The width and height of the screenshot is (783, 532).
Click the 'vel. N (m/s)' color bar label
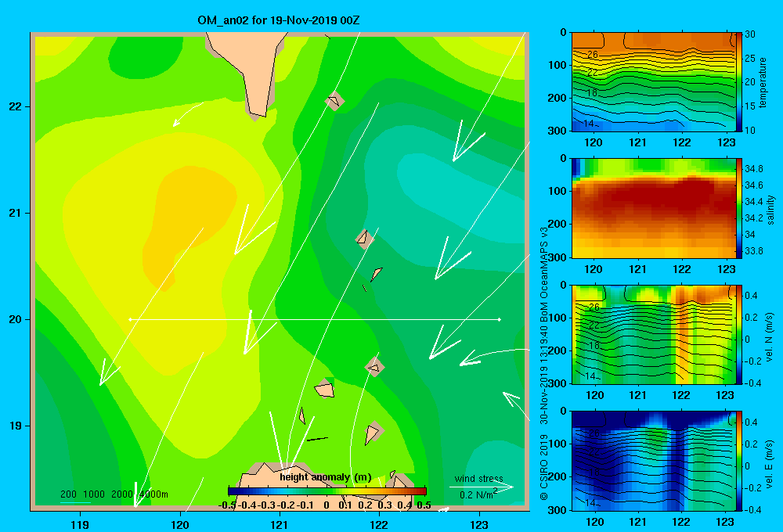click(x=770, y=337)
